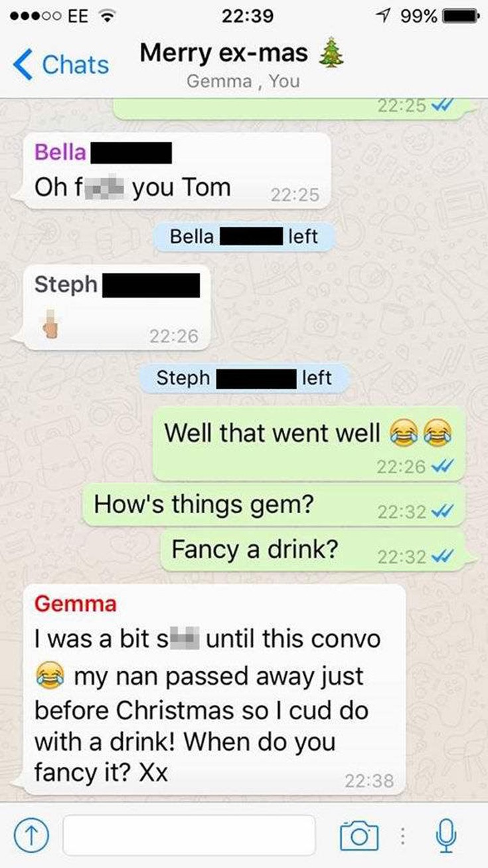
Task: Tap the Chats back label
Action: coord(75,64)
